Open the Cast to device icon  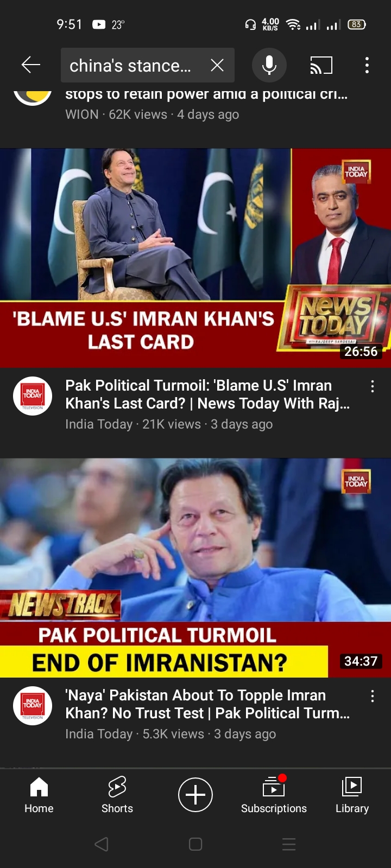coord(321,65)
